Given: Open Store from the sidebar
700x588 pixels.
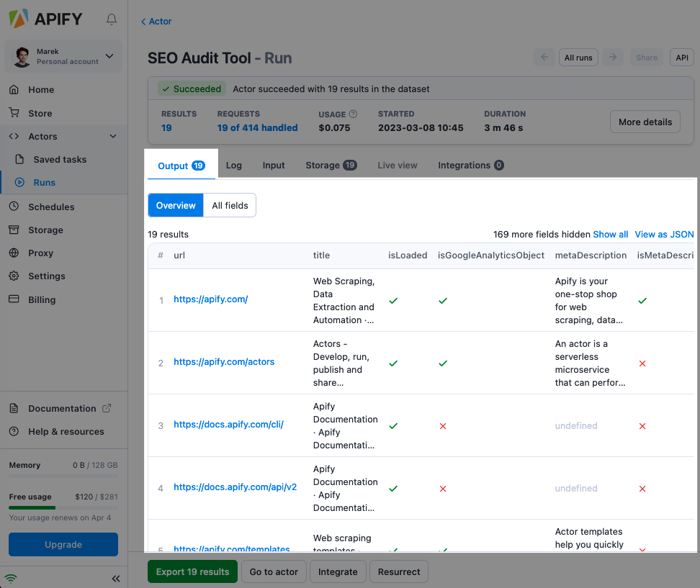Looking at the screenshot, I should [40, 113].
